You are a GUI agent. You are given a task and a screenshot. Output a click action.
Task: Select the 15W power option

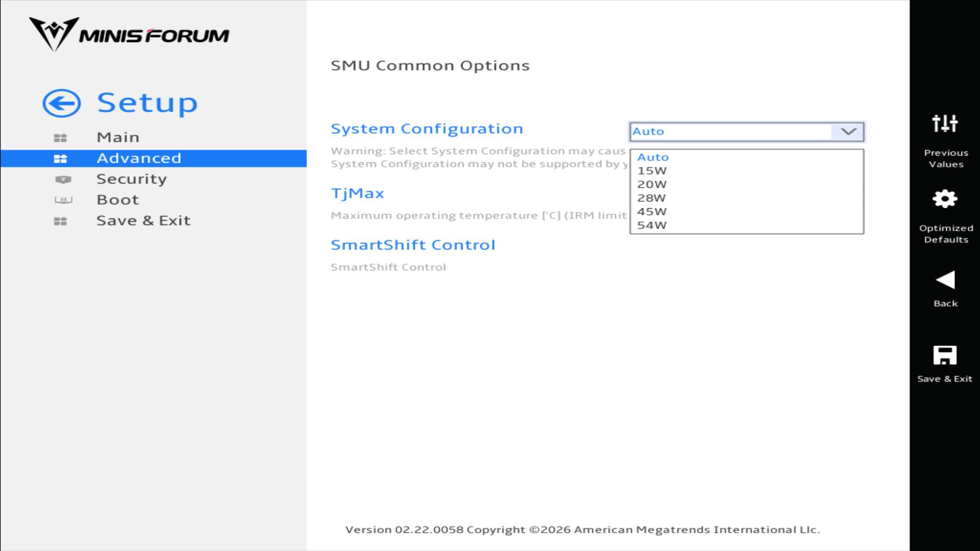[652, 171]
